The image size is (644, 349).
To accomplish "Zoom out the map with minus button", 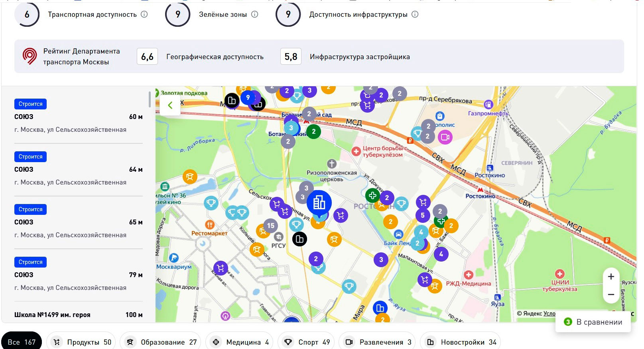I will click(611, 295).
